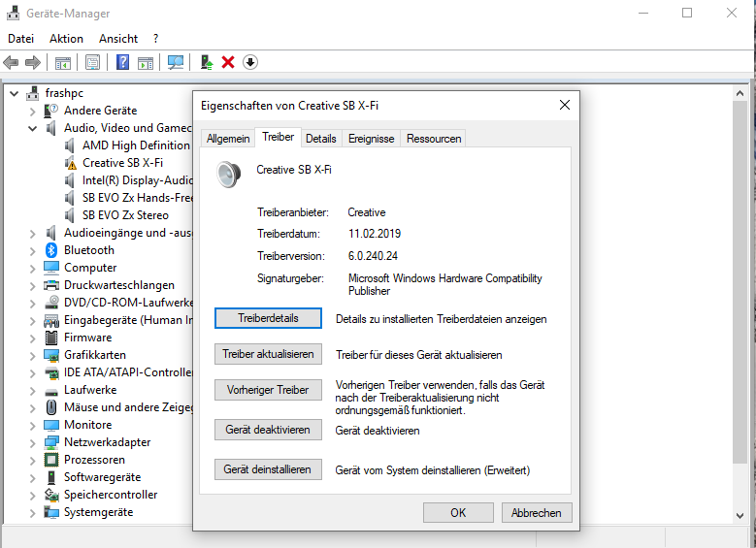Click the Treiberdetails button

tap(268, 318)
